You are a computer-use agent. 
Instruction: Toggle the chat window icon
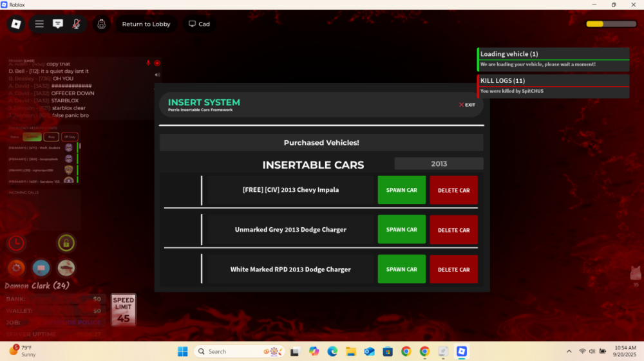pos(58,24)
